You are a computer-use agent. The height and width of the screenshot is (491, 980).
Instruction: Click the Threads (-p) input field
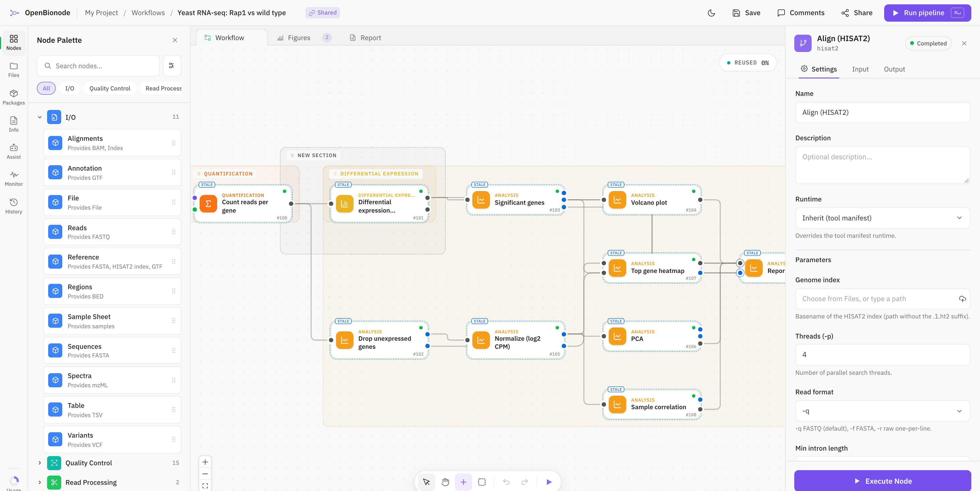[882, 355]
